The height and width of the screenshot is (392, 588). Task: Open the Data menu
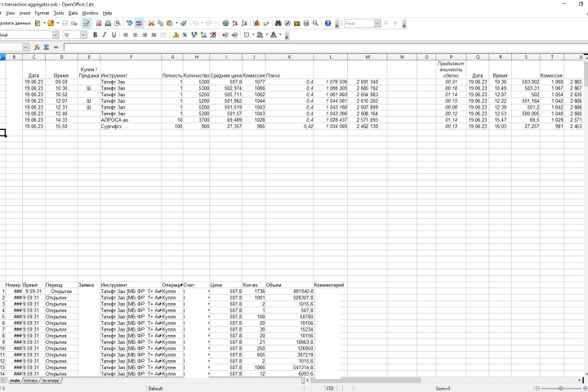pyautogui.click(x=73, y=13)
